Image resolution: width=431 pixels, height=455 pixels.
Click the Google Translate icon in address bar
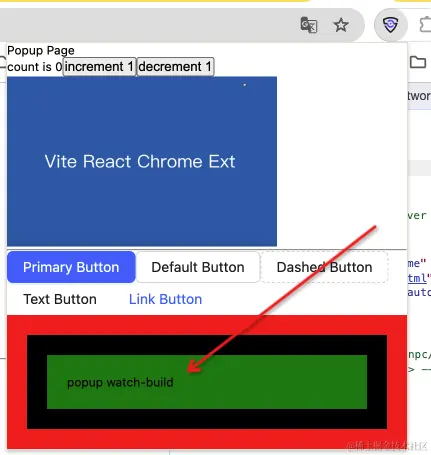[x=309, y=25]
